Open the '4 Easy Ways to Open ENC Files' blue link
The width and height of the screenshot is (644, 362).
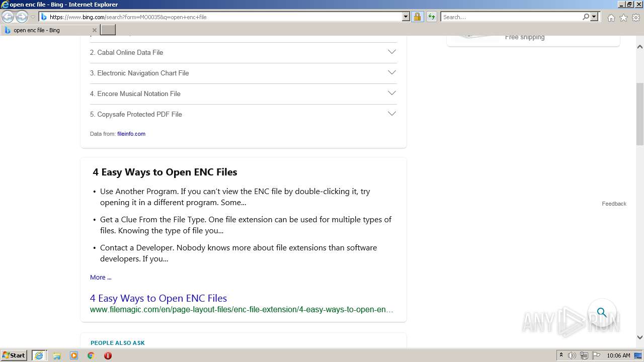pos(158,298)
